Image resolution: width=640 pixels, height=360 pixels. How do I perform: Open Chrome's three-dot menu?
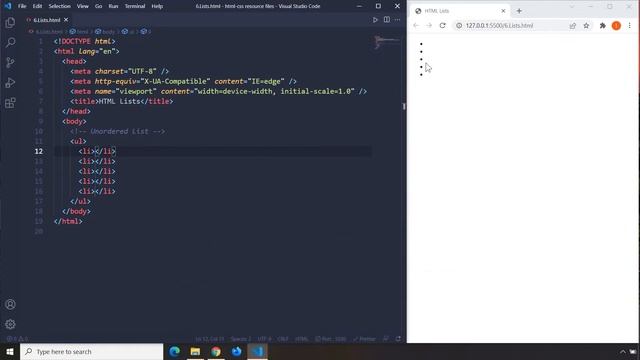(x=629, y=25)
